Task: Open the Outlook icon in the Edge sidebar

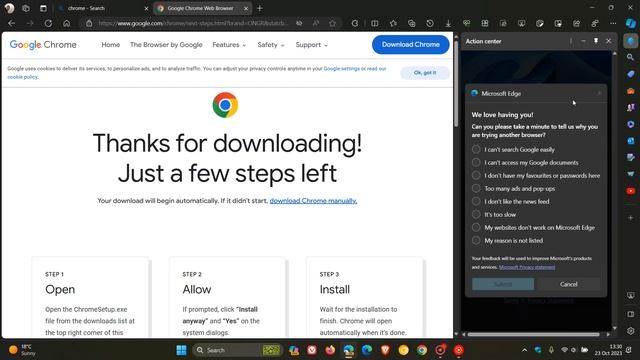Action: tap(631, 141)
